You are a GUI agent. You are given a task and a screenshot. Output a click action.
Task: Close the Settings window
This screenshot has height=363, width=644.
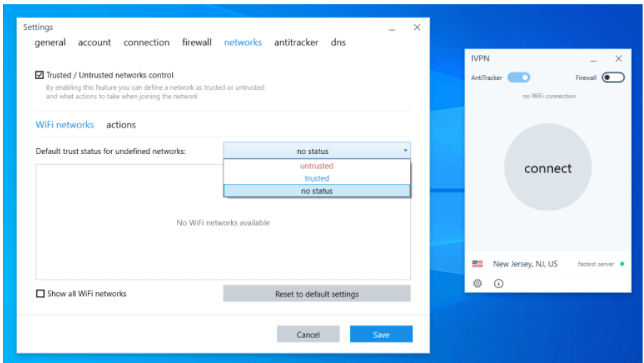(x=417, y=27)
